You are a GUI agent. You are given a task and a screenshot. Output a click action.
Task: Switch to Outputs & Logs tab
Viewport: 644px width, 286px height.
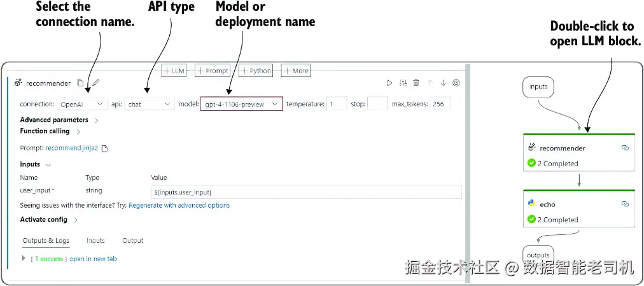pos(46,241)
